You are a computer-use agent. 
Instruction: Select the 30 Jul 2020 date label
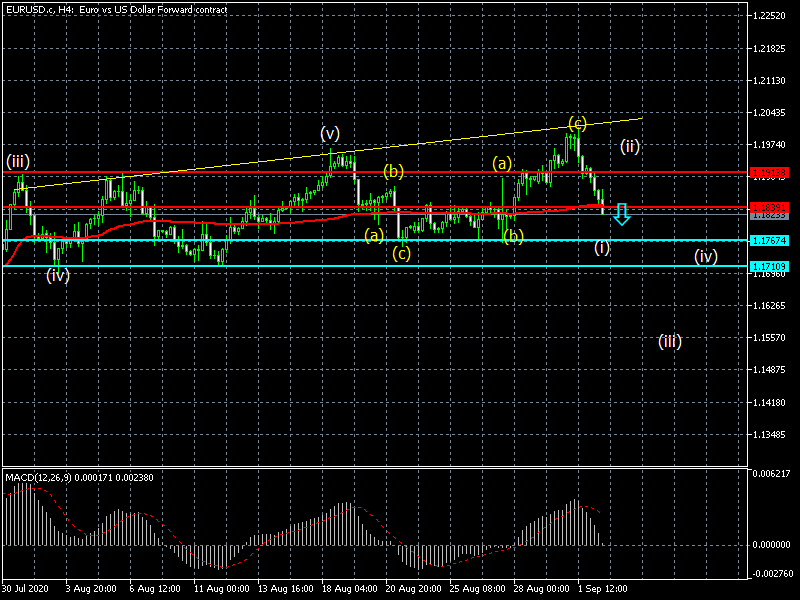(x=26, y=589)
